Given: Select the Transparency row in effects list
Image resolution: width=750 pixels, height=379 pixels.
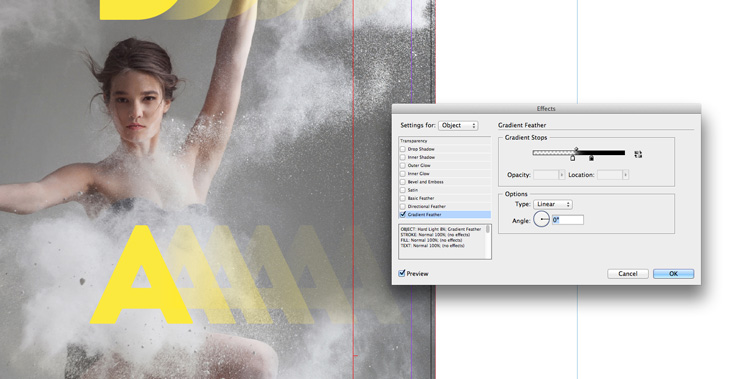Looking at the screenshot, I should click(x=445, y=141).
